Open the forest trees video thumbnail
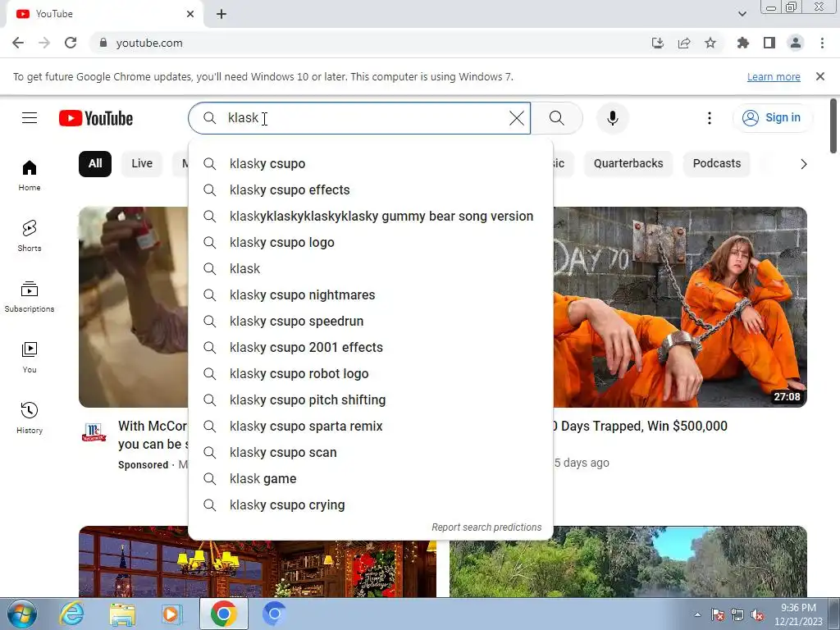Viewport: 840px width, 630px height. [x=628, y=561]
